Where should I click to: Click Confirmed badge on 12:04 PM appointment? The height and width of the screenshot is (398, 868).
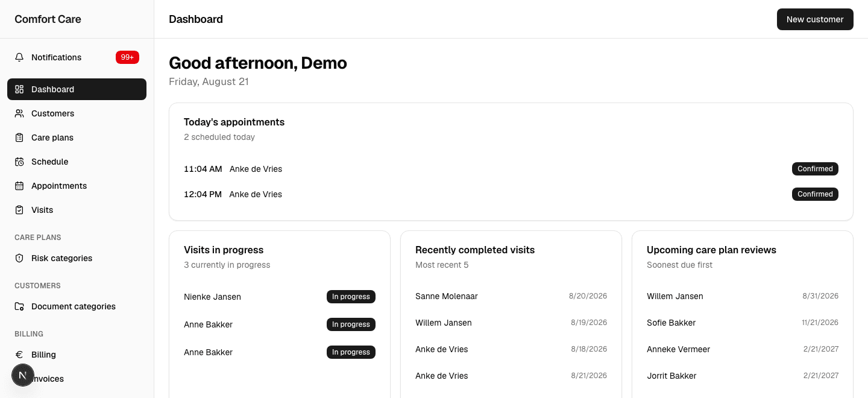point(815,194)
